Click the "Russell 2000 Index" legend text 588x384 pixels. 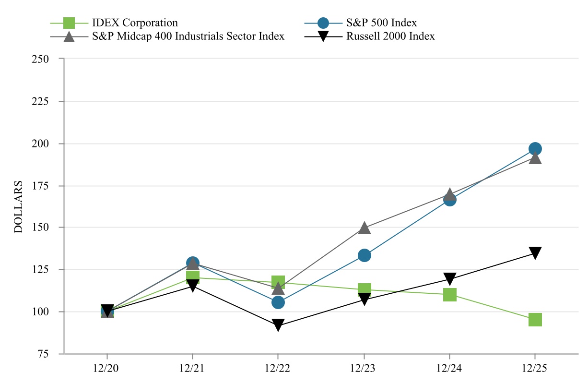click(x=390, y=36)
